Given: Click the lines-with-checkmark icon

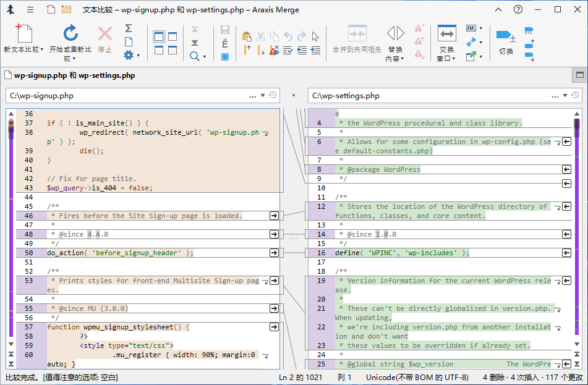Looking at the screenshot, I should coord(288,50).
